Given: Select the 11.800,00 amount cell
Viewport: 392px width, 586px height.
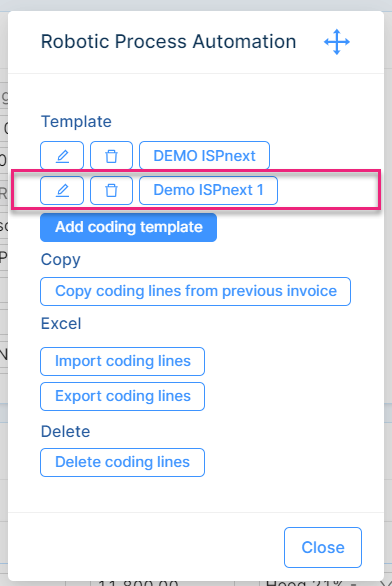Looking at the screenshot, I should coord(138,583).
